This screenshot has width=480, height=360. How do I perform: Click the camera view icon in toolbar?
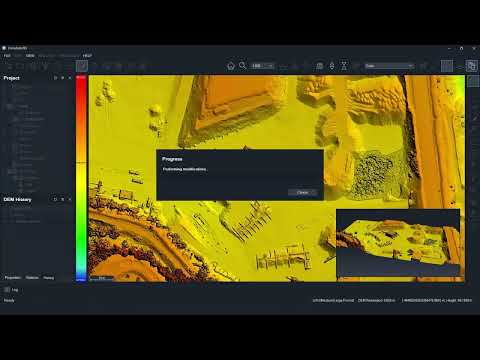coord(319,66)
